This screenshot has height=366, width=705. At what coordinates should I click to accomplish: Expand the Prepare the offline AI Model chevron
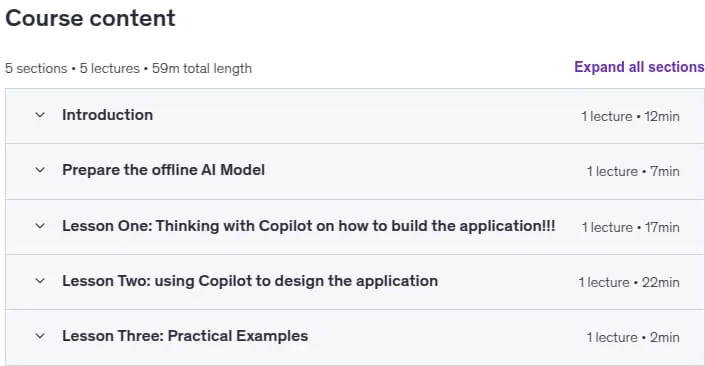(x=40, y=170)
